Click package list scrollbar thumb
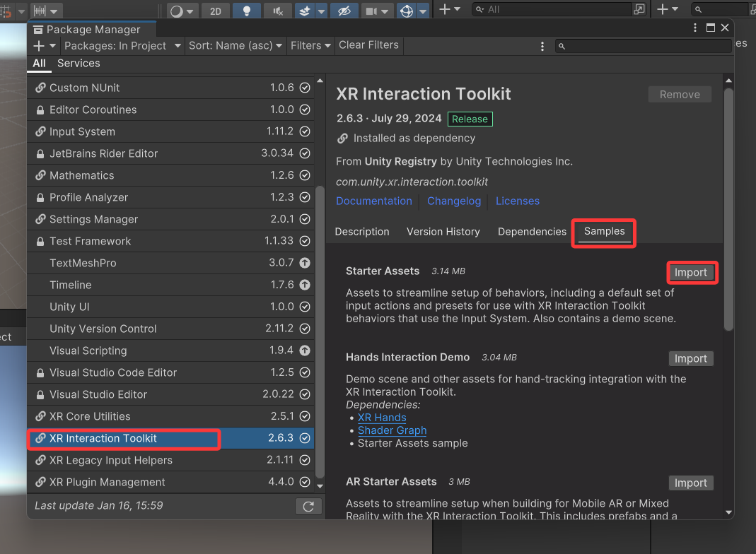Screen dimensions: 756x554 tap(320, 331)
